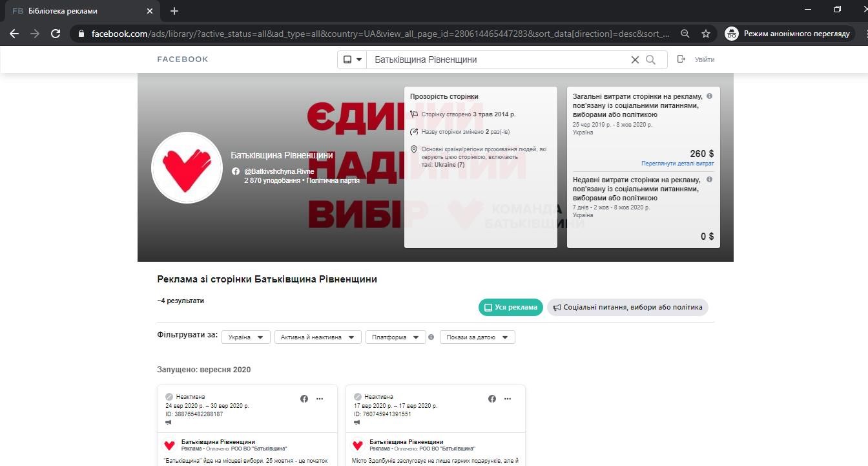This screenshot has width=868, height=466.
Task: Click the Реклама зі сторінки Батьківщина Рівненщини heading
Action: [x=267, y=279]
